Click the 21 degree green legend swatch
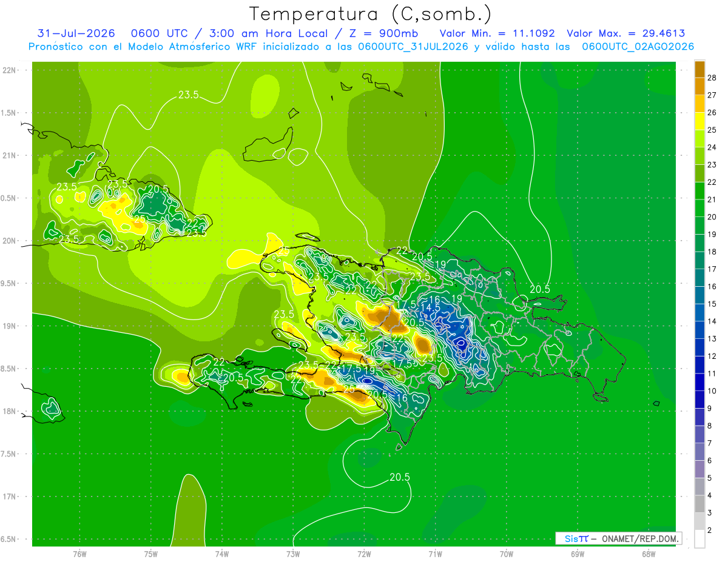Image resolution: width=728 pixels, height=562 pixels. pos(699,191)
